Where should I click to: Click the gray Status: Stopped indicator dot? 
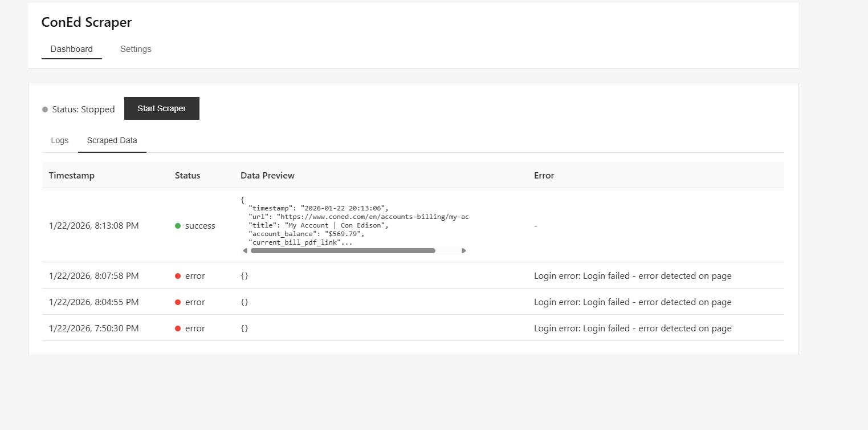[45, 109]
